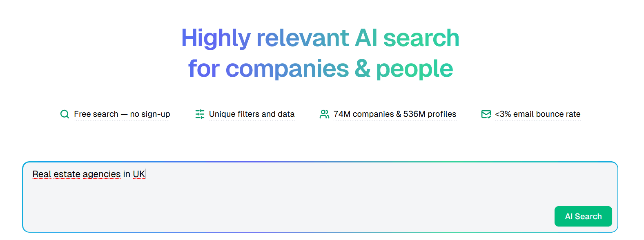Click "74M companies & 536M profiles" label
Viewport: 644px width, 240px height.
coord(395,114)
